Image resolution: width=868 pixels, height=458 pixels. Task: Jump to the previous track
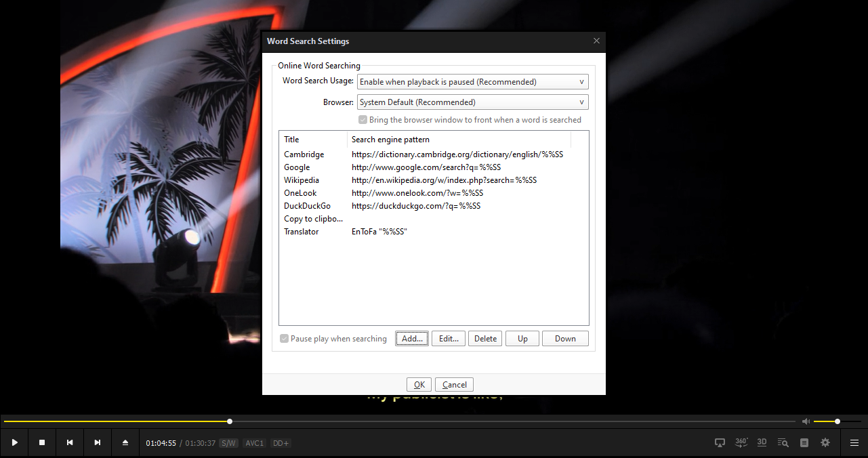[x=70, y=442]
